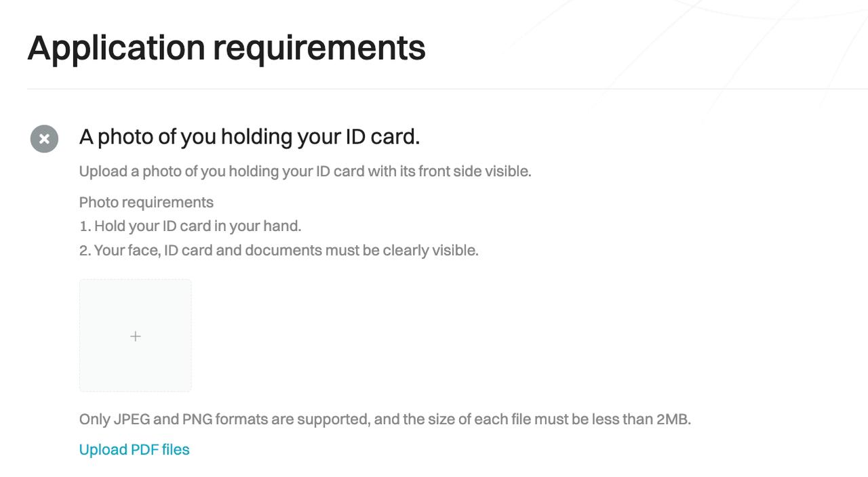Click the gray X status icon
Screen dimensions: 868x477
pyautogui.click(x=44, y=139)
